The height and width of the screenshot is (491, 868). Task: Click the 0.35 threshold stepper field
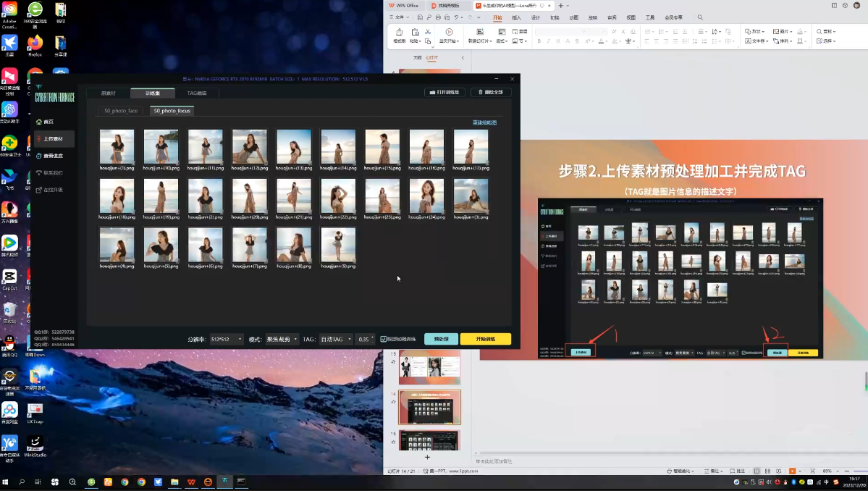[366, 339]
